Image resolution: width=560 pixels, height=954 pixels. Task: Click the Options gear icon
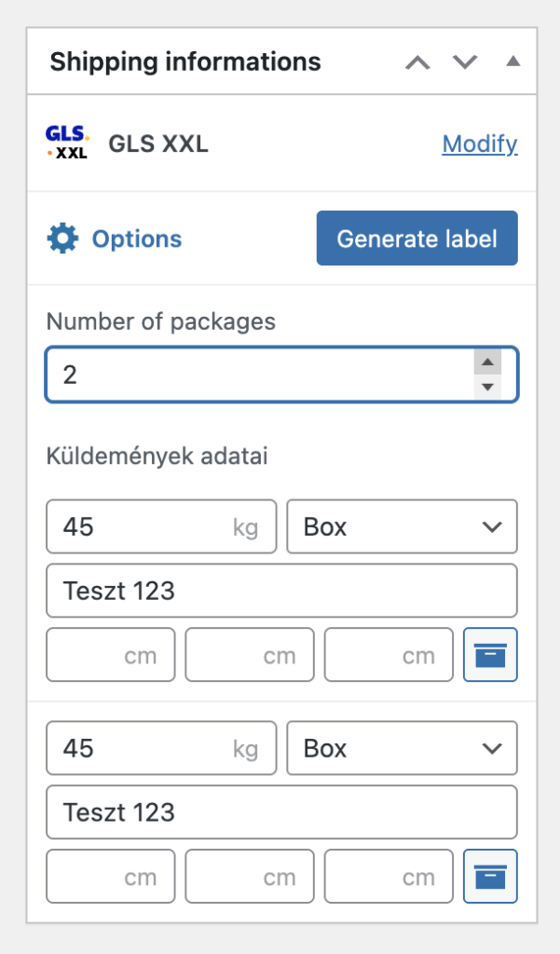point(62,238)
